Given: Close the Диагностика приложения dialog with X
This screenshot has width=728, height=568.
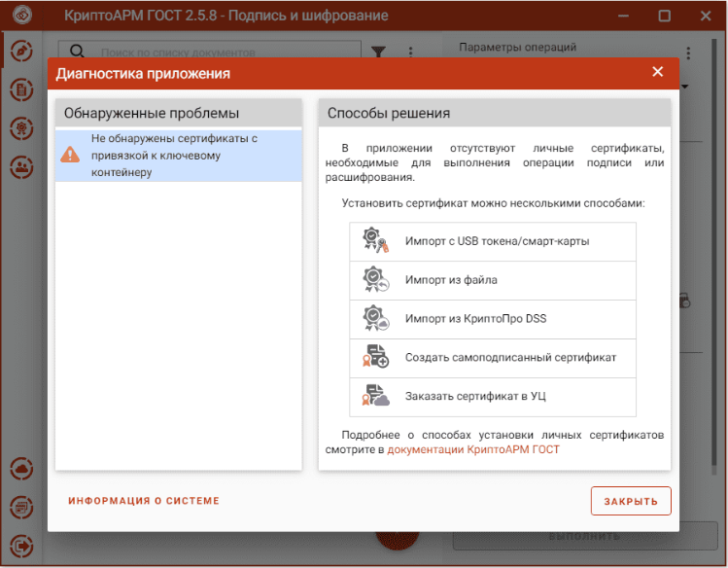Looking at the screenshot, I should coord(657,72).
